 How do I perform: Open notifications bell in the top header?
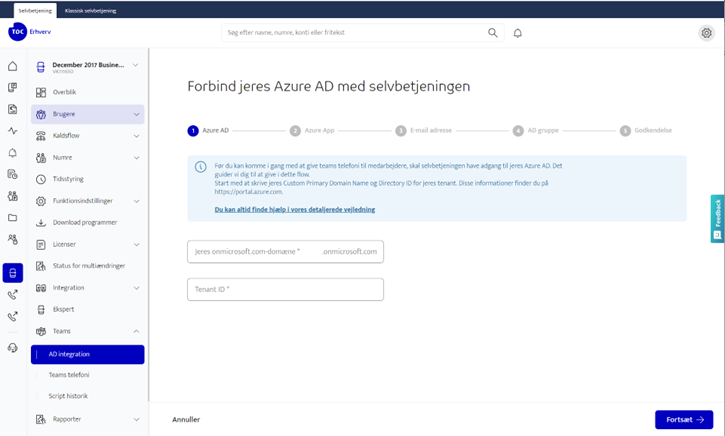pos(517,33)
